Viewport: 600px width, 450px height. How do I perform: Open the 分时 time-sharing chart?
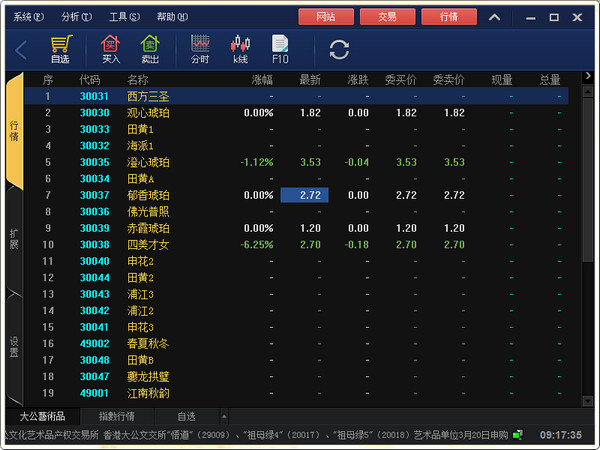(x=200, y=49)
